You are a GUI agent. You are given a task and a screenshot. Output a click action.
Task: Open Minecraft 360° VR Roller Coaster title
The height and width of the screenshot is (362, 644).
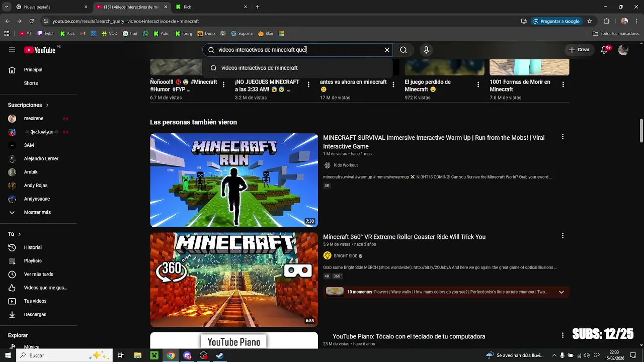pyautogui.click(x=404, y=237)
